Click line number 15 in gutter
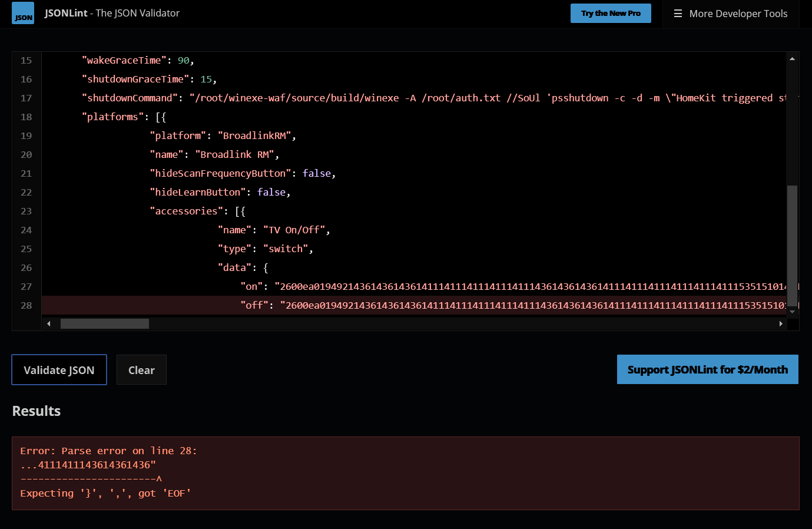Image resolution: width=812 pixels, height=529 pixels. click(26, 60)
